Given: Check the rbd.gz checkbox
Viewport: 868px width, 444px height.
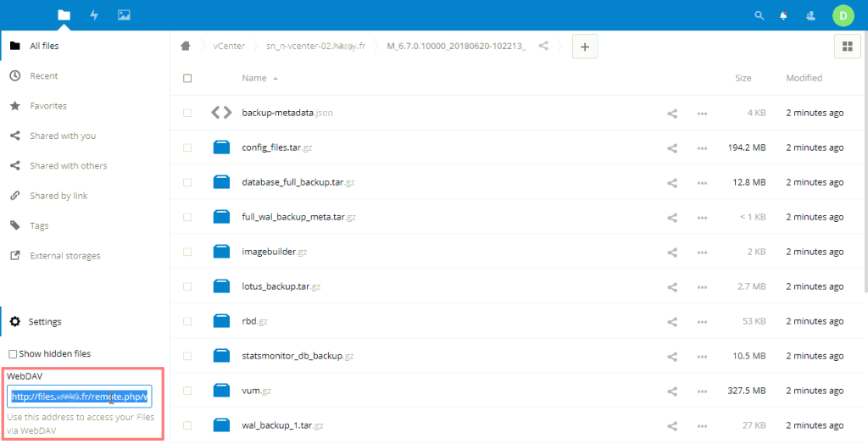Looking at the screenshot, I should [x=187, y=321].
